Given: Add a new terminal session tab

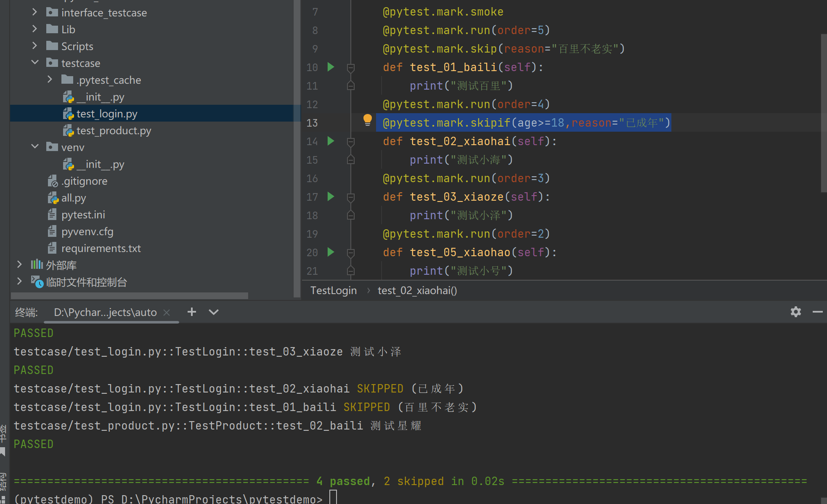Looking at the screenshot, I should pos(192,312).
